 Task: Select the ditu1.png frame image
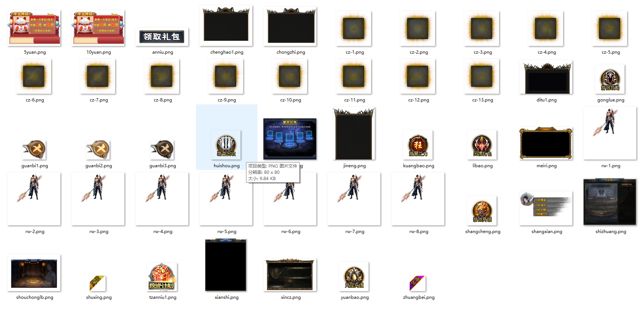pyautogui.click(x=546, y=78)
